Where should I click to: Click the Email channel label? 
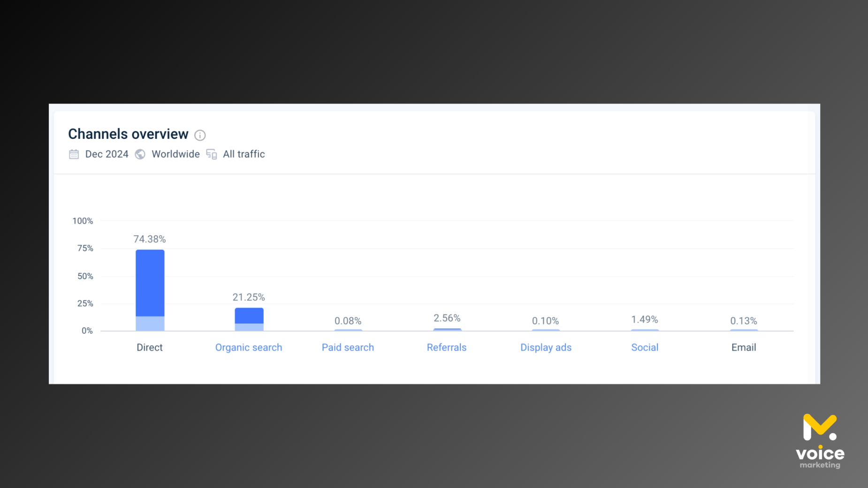[743, 347]
